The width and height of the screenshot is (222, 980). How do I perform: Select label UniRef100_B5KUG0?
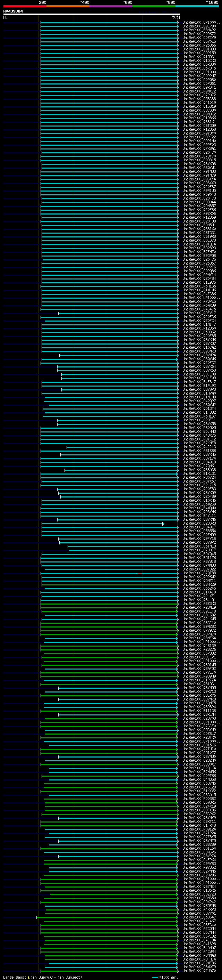point(199,65)
